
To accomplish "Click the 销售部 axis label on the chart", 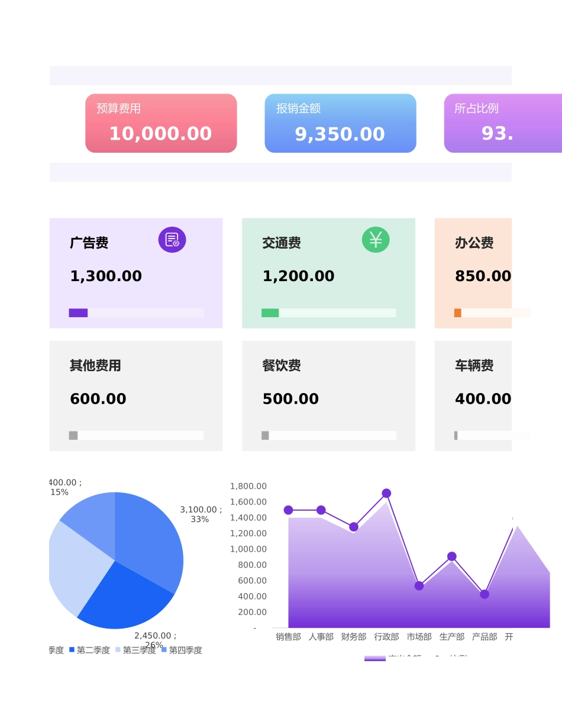I will [x=288, y=637].
